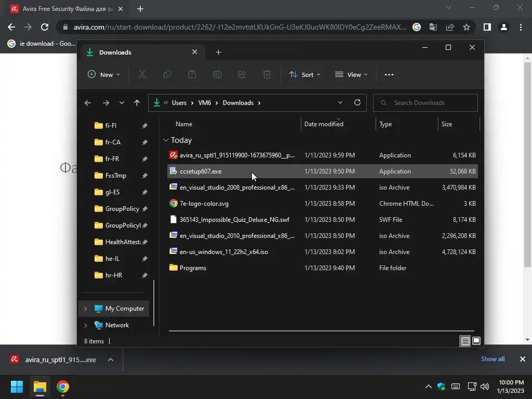The width and height of the screenshot is (532, 399).
Task: Go up one folder level
Action: click(137, 103)
